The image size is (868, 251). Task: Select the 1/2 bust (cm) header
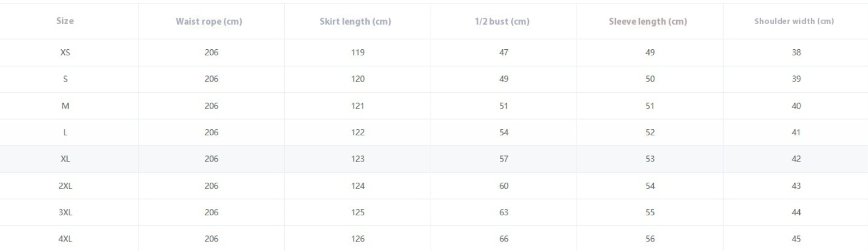coord(504,21)
